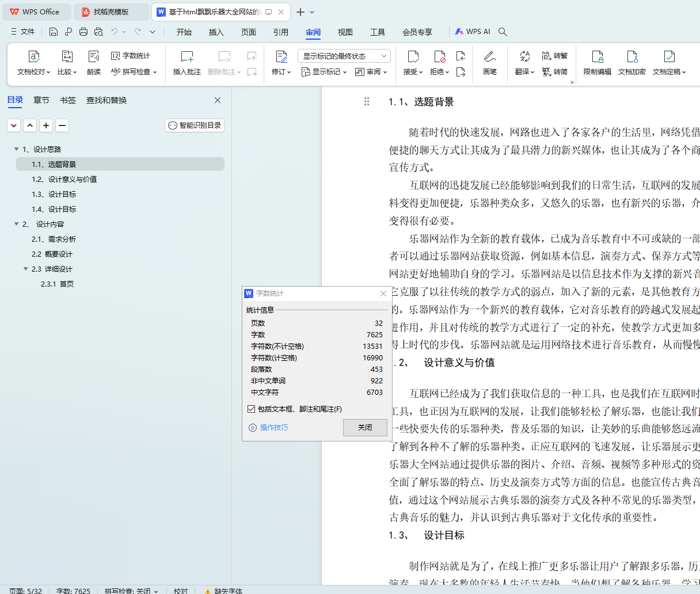Toggle 包括文本框、脚注和尾注 checkbox
This screenshot has height=594, width=700.
251,409
